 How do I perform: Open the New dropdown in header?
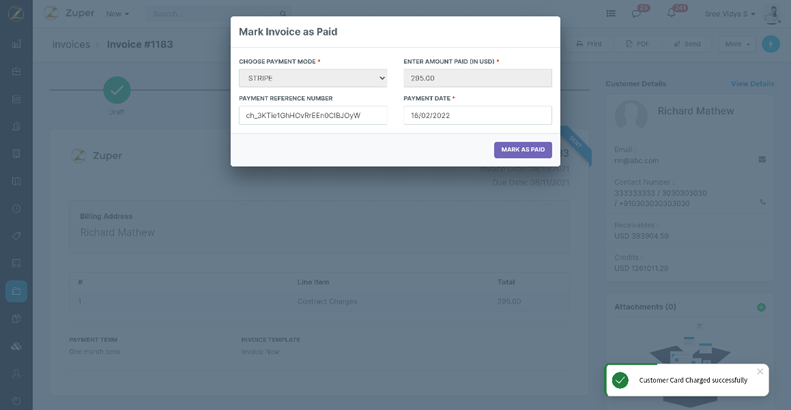click(118, 14)
